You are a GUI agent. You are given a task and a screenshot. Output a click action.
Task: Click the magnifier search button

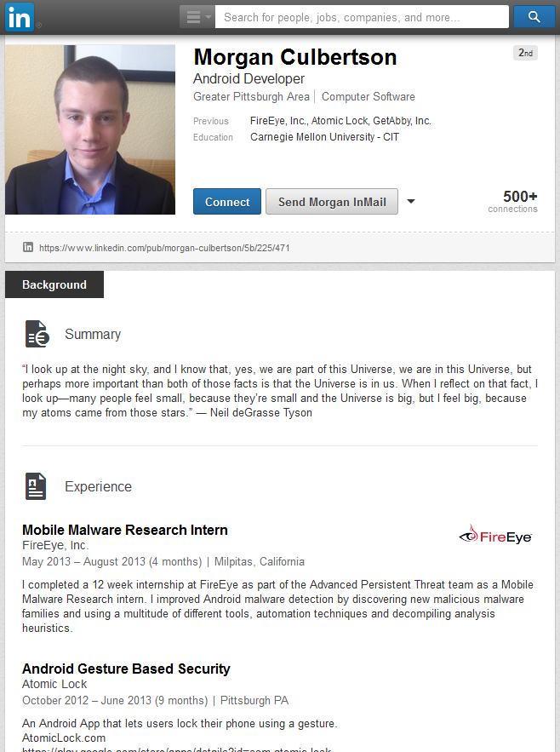pyautogui.click(x=534, y=17)
